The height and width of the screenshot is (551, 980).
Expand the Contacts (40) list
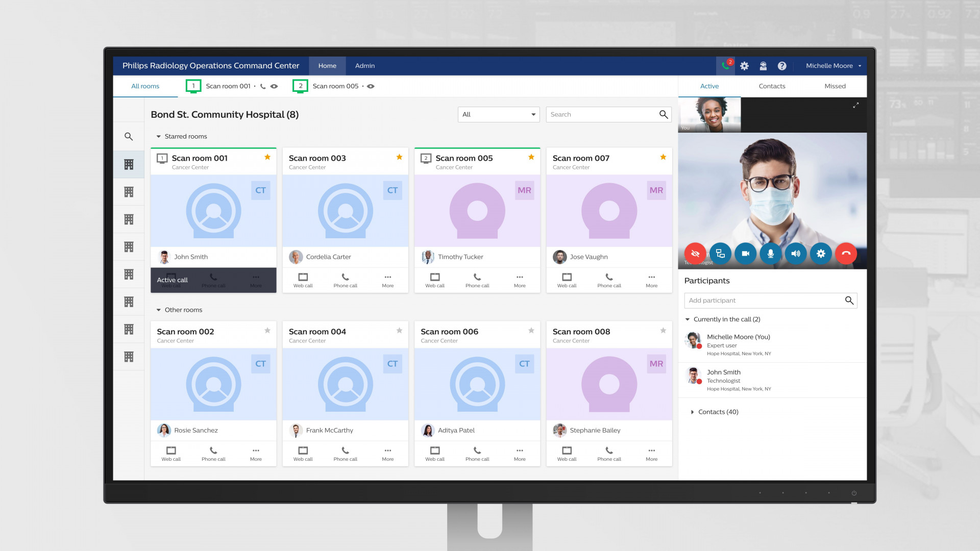click(x=692, y=412)
